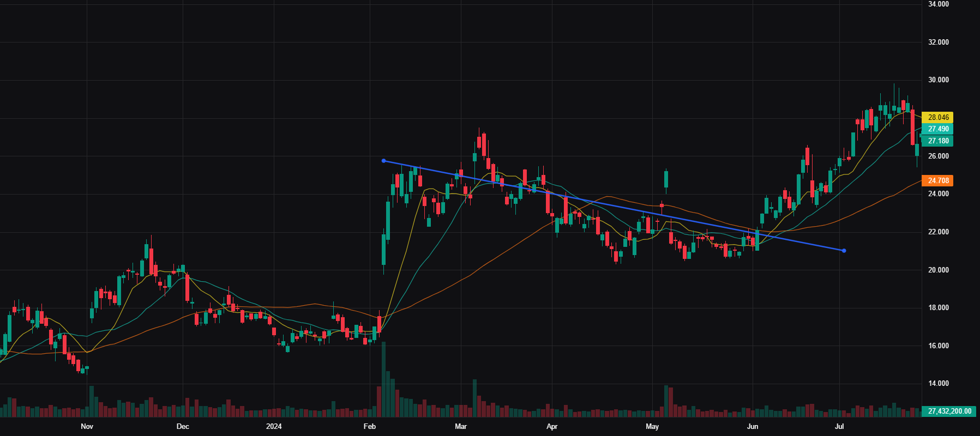Click the 16.000 price axis label
The width and height of the screenshot is (980, 436).
coord(939,346)
